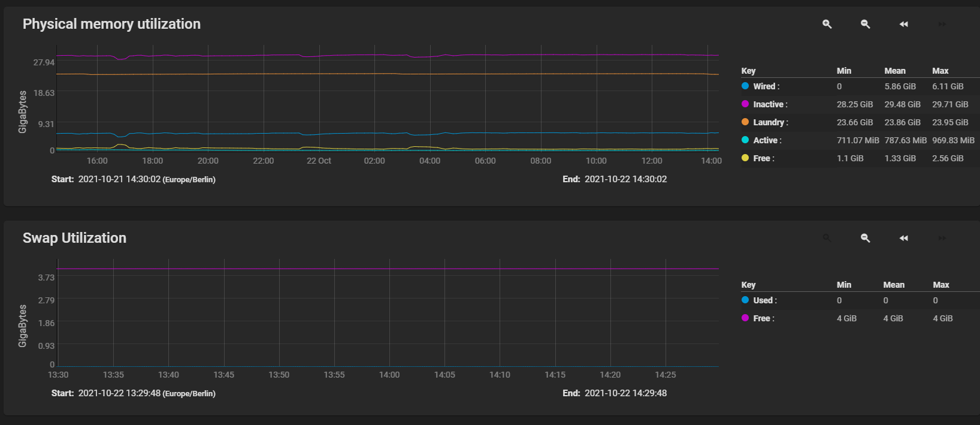
Task: Click memory chart start time 2021-10-21 14:30:02
Action: pyautogui.click(x=119, y=179)
